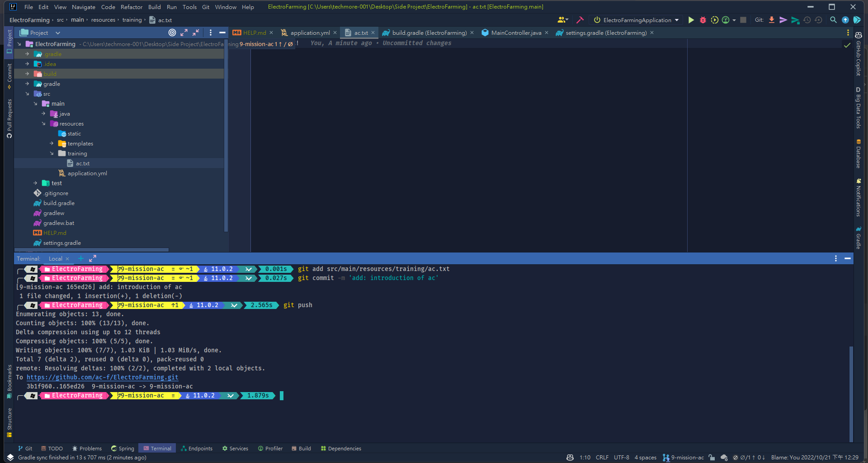The width and height of the screenshot is (868, 463).
Task: Run ElectroFarmingApplication with the green play icon
Action: pos(691,20)
